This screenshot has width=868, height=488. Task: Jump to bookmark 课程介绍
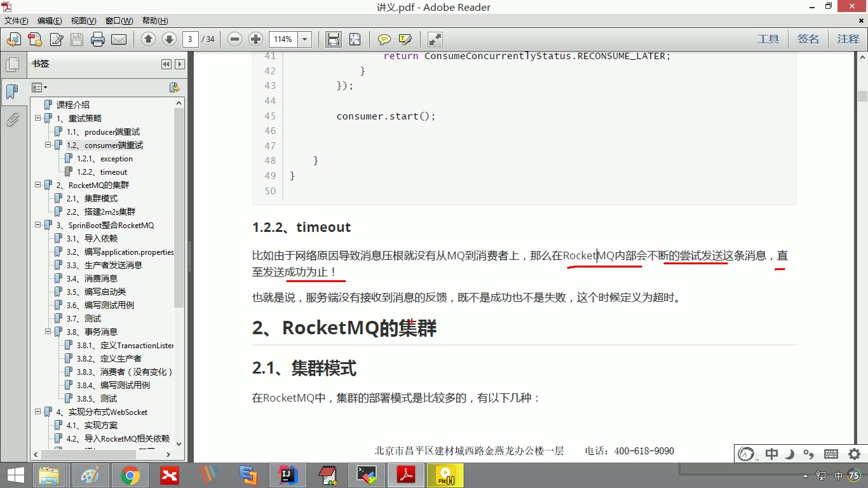click(x=73, y=105)
